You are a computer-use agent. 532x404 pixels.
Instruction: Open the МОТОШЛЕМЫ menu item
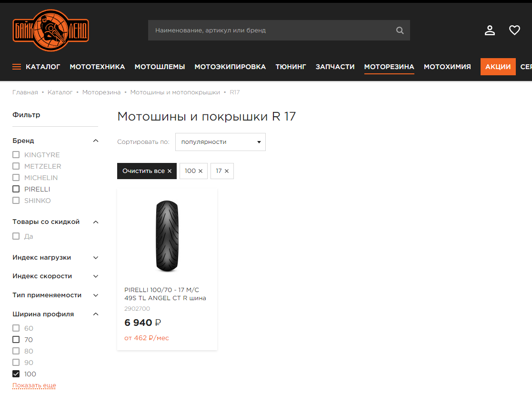point(160,67)
